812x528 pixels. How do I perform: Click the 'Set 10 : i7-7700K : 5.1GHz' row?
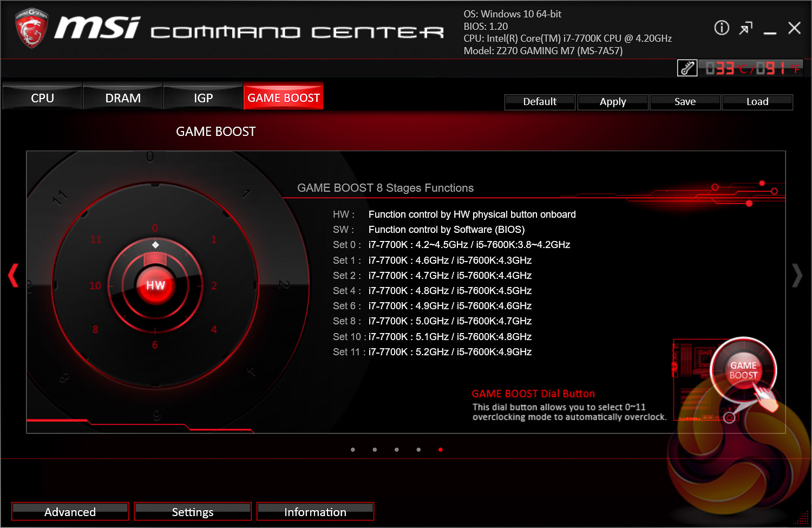(x=432, y=337)
